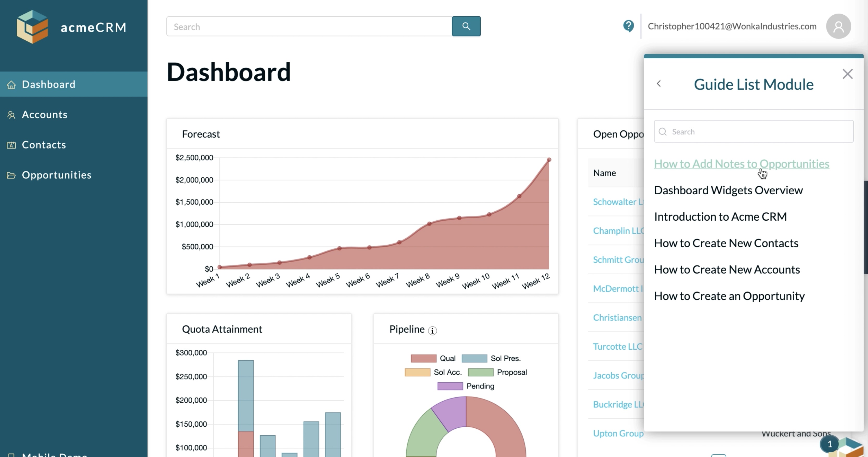Open resource center badge with notification 1
The height and width of the screenshot is (457, 868).
point(829,444)
